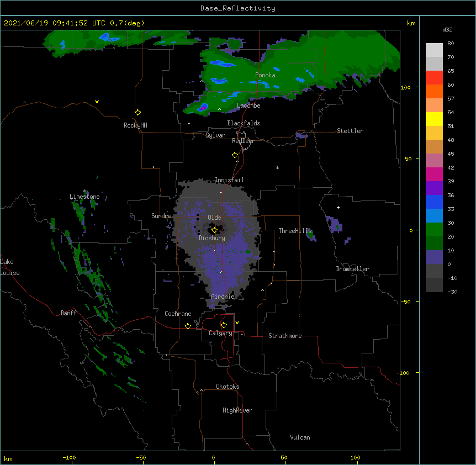Click the 45 value in the dBZ legend
Screen dimensions: 476x465
pos(451,154)
